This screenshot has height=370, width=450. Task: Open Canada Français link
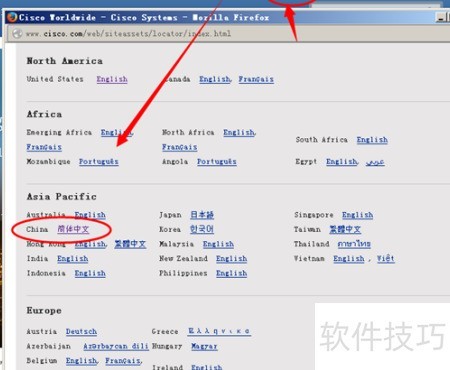point(256,79)
